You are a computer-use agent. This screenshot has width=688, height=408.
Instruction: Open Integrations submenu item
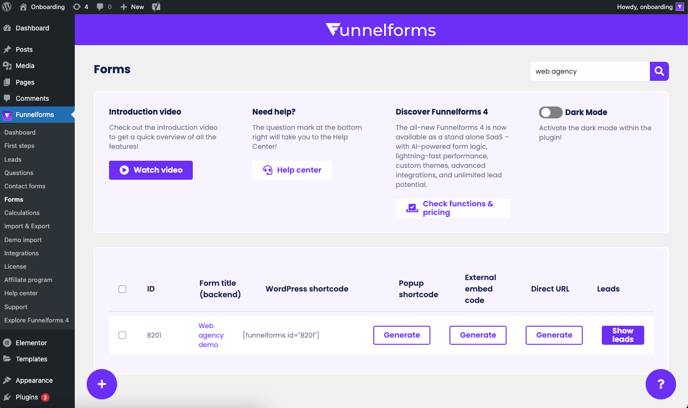pos(22,253)
